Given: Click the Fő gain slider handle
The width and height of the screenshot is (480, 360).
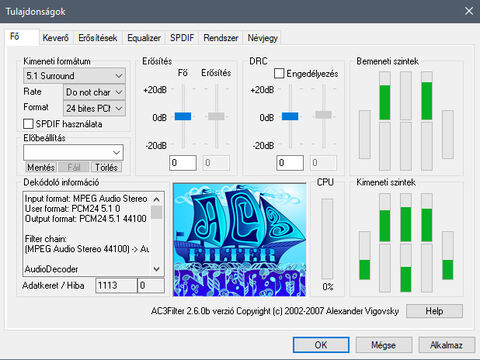Looking at the screenshot, I should [183, 116].
